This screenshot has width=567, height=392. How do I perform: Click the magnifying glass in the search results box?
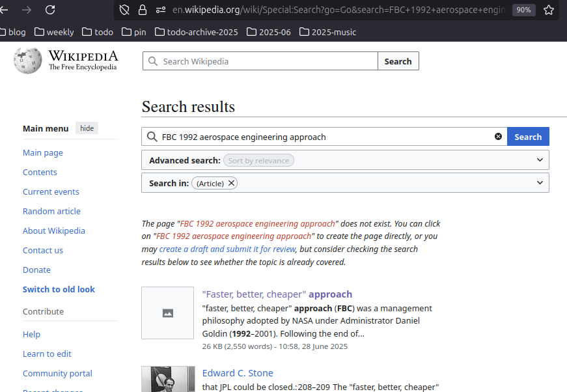pos(152,137)
